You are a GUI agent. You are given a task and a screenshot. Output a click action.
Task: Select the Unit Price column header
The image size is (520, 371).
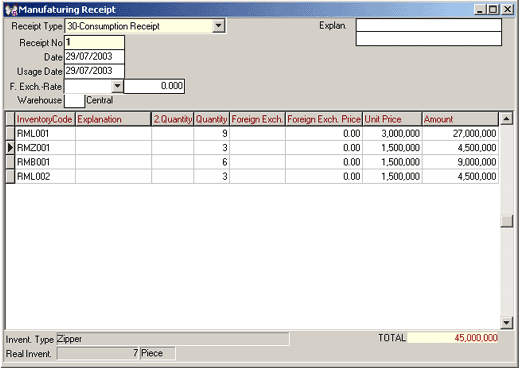click(392, 119)
